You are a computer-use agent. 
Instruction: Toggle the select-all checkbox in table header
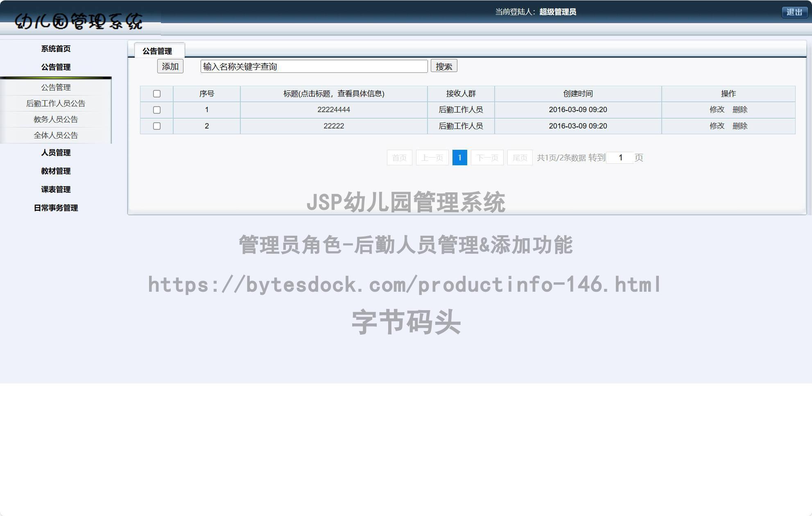(x=157, y=94)
